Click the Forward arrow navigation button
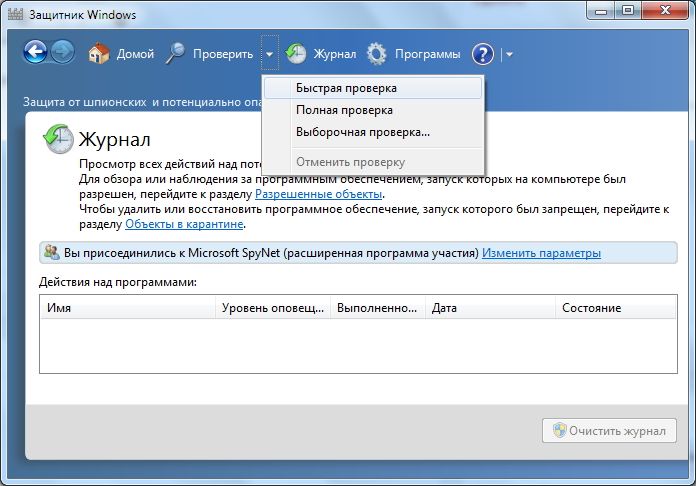Image resolution: width=696 pixels, height=486 pixels. [62, 54]
